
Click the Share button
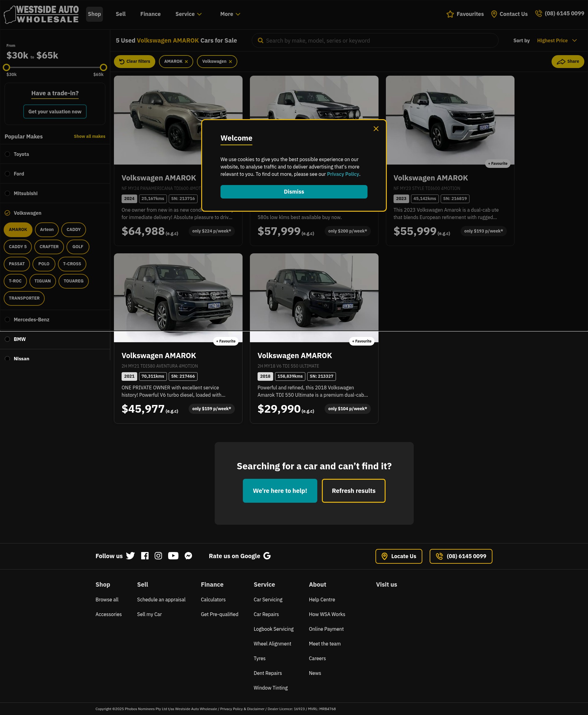568,61
